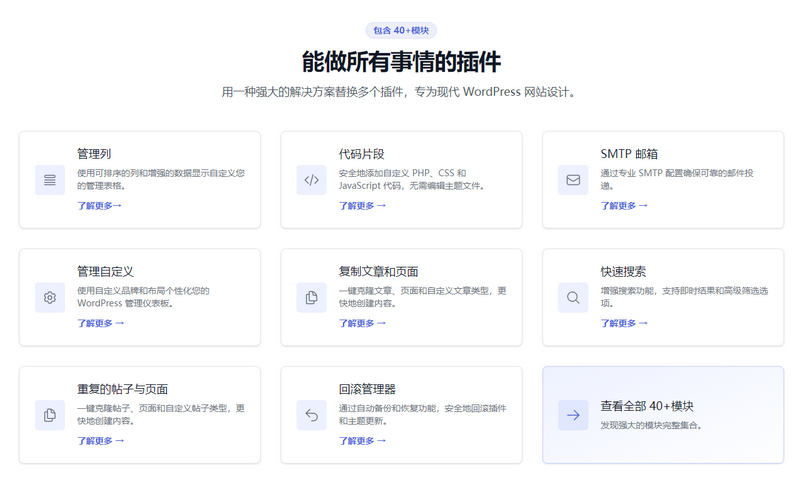Visit 了解更多 link under 重复的帖子与页面

coord(101,441)
